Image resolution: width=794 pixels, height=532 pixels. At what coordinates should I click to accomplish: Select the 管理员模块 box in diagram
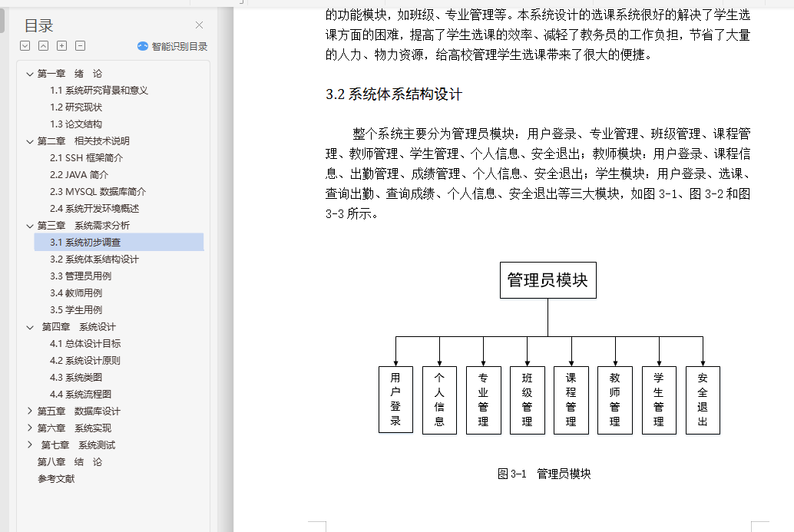pyautogui.click(x=548, y=280)
